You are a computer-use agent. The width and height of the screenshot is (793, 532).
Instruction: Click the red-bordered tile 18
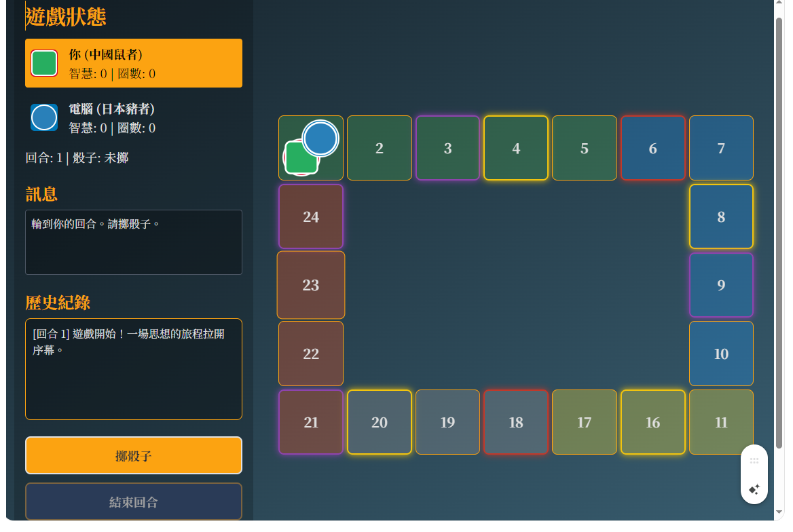pos(515,422)
